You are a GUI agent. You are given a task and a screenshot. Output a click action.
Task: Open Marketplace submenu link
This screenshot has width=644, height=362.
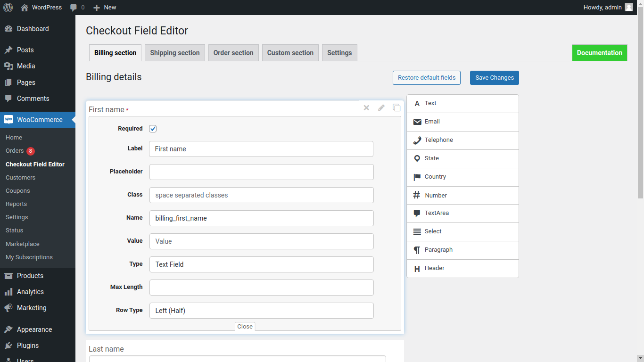coord(23,244)
